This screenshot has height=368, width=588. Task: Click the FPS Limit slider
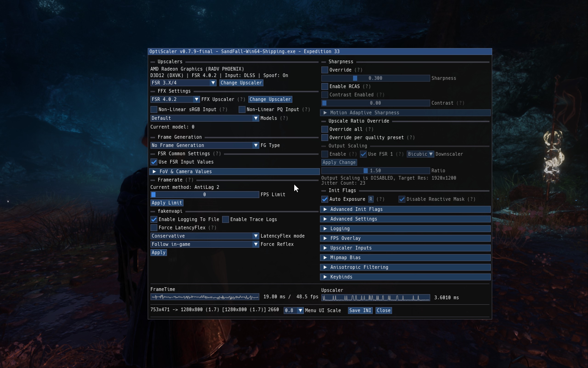pyautogui.click(x=205, y=195)
